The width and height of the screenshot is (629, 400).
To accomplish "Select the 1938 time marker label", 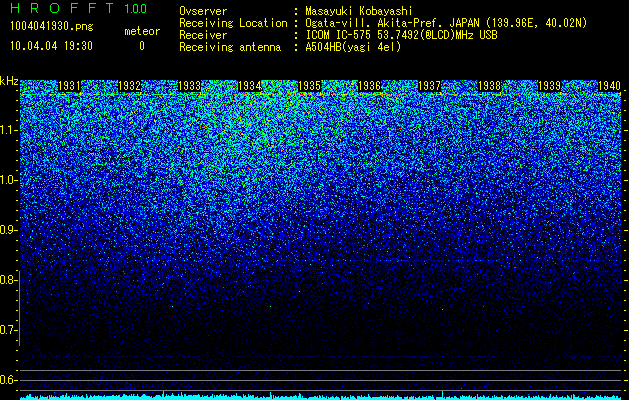I will pyautogui.click(x=489, y=86).
